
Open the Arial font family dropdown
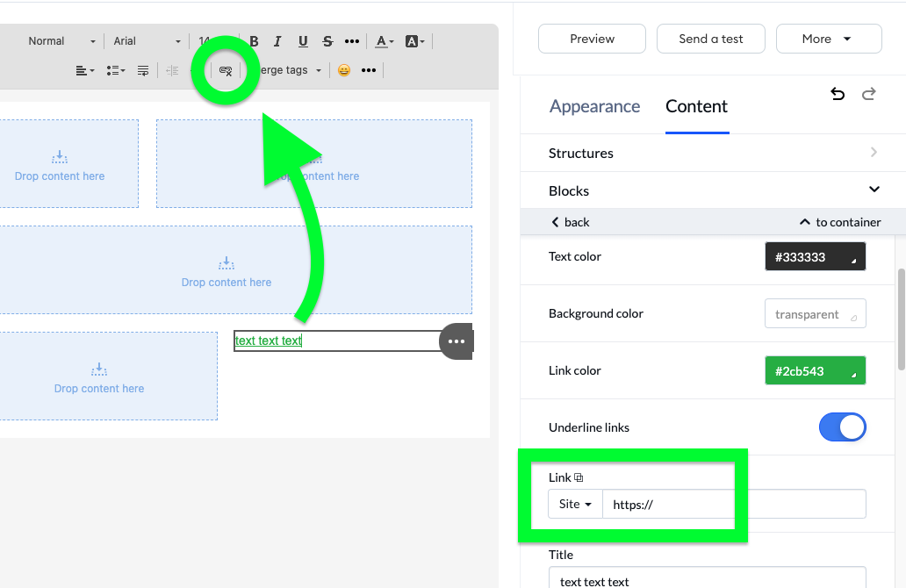coord(147,41)
